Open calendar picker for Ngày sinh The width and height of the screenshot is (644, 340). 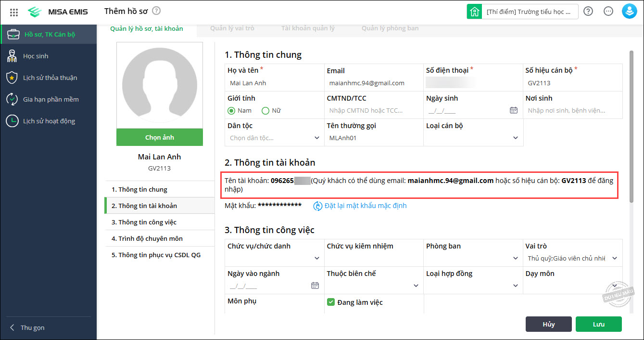click(513, 110)
